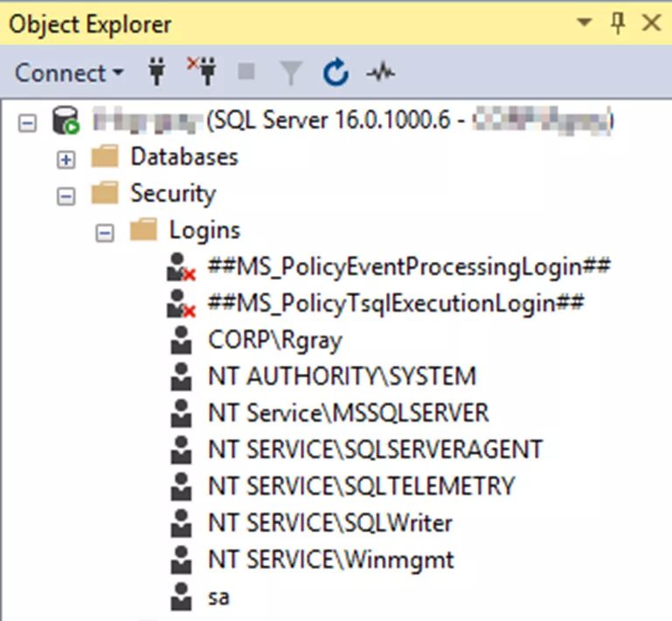Open the Object Explorer window position dropdown arrow
Image resolution: width=672 pixels, height=621 pixels.
coord(584,22)
